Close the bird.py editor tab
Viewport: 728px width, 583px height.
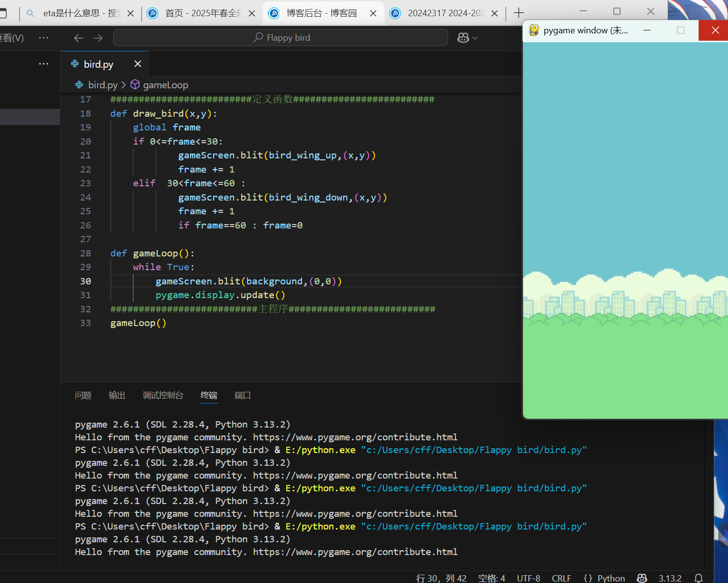click(138, 64)
